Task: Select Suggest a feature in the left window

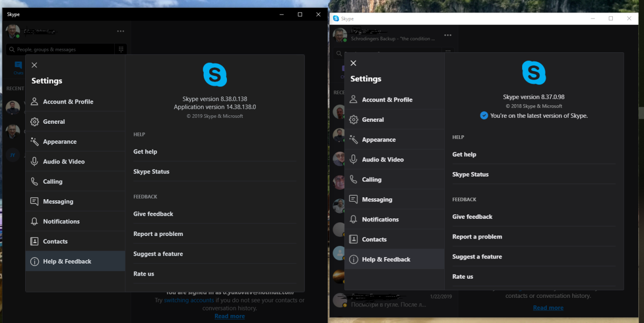Action: click(215, 254)
